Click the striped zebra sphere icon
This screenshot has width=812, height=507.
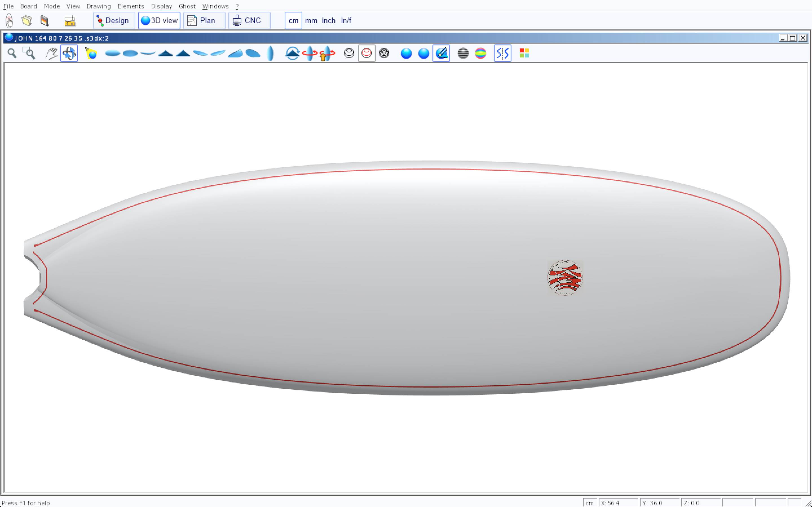point(463,53)
